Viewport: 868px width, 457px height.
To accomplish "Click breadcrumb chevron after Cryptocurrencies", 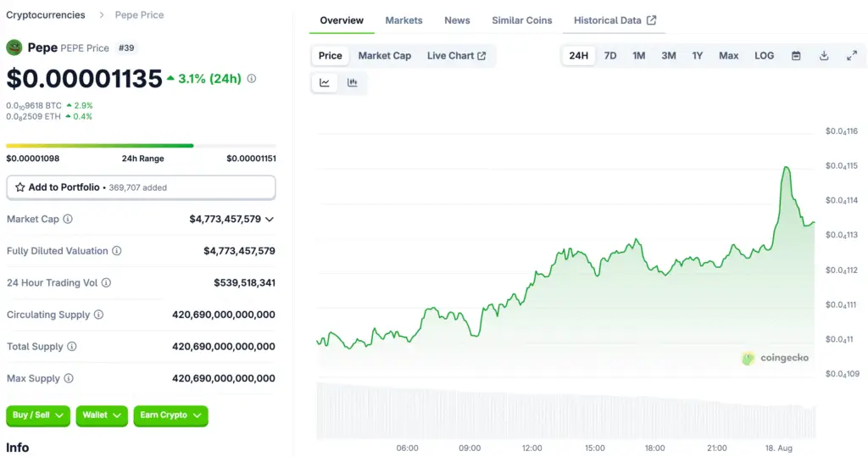I will coord(102,15).
